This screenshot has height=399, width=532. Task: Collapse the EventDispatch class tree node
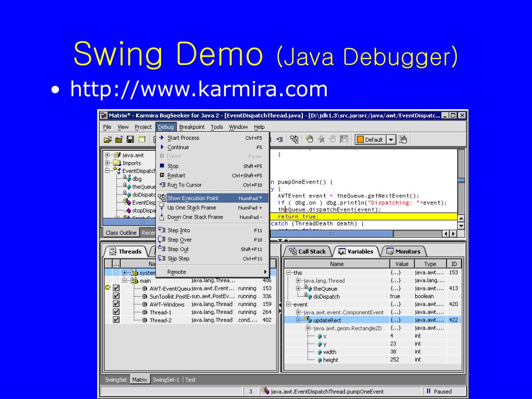point(107,170)
